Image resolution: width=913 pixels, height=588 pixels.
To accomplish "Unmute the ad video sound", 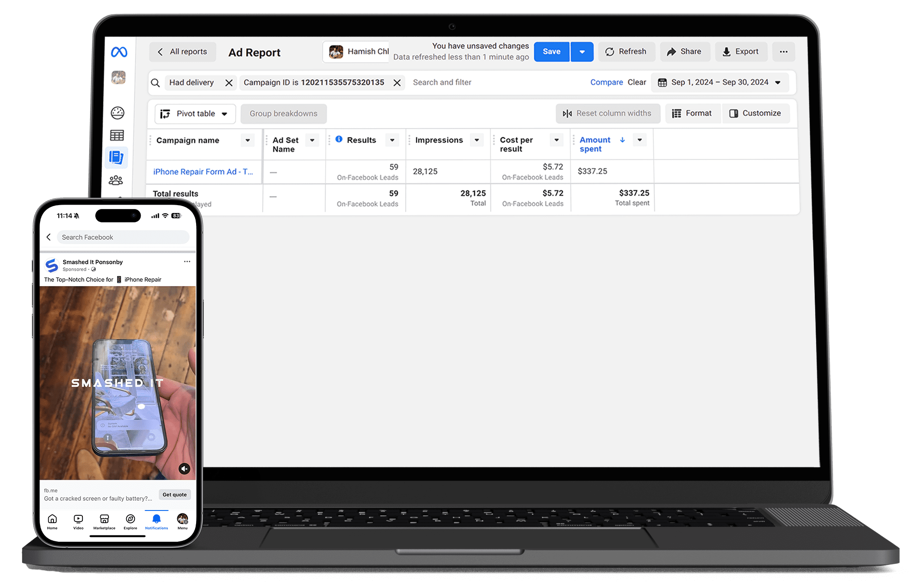I will (x=185, y=469).
